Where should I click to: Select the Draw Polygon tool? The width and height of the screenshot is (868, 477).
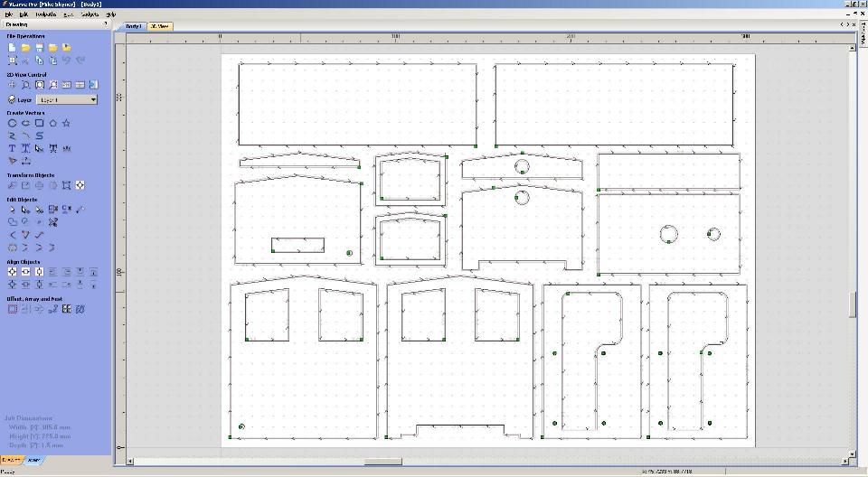(x=53, y=123)
